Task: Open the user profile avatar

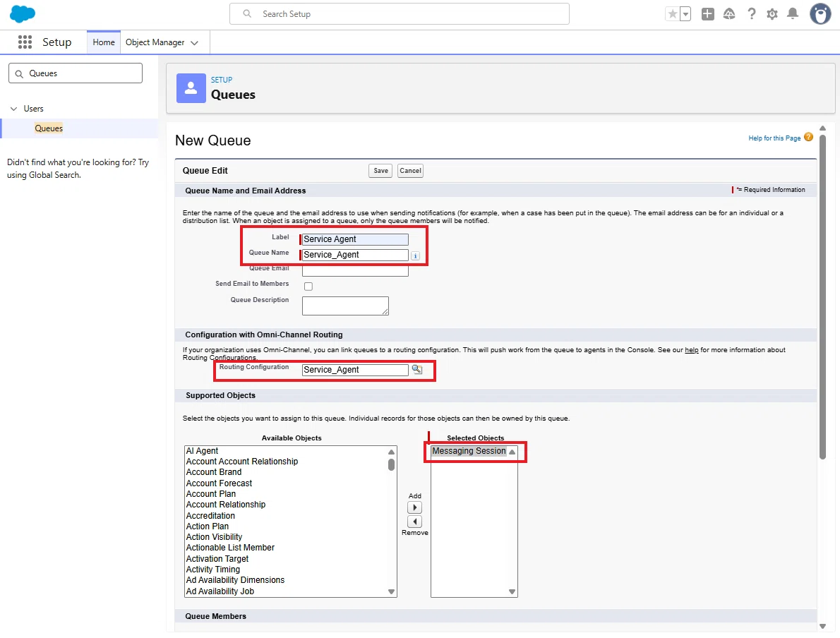Action: (820, 14)
